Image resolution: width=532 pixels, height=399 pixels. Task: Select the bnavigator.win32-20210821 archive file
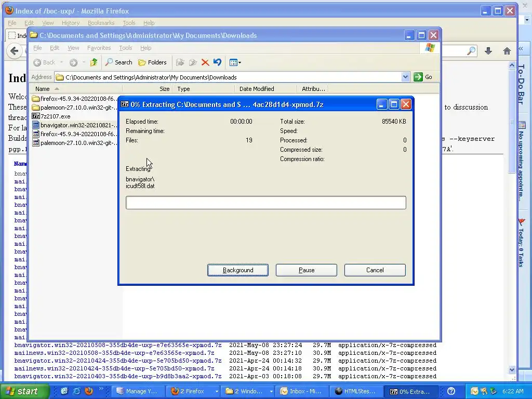click(74, 125)
